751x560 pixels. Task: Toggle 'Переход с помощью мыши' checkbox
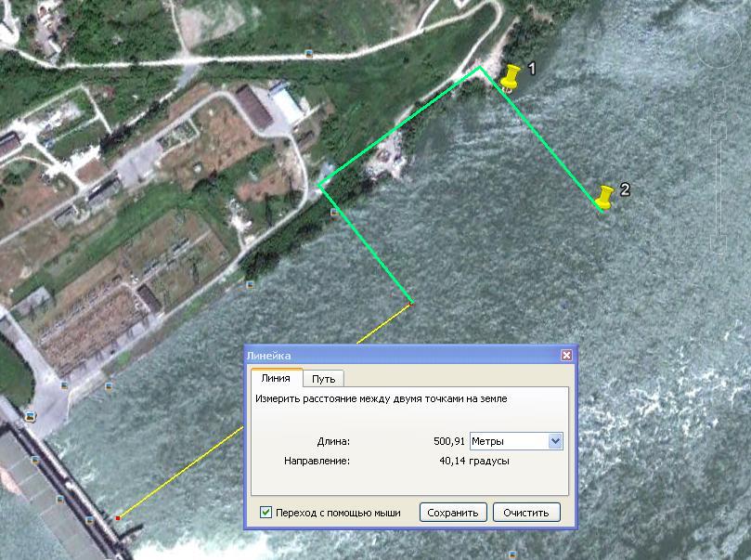pyautogui.click(x=266, y=512)
